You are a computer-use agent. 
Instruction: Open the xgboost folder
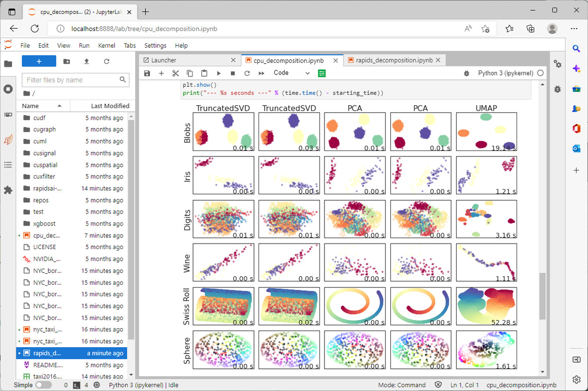pyautogui.click(x=71, y=223)
